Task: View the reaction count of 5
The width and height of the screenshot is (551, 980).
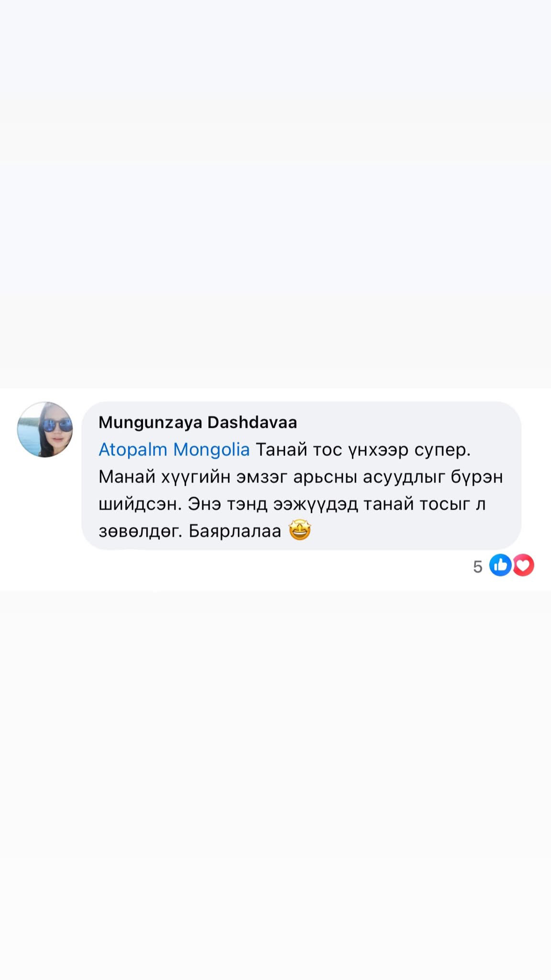Action: (477, 567)
